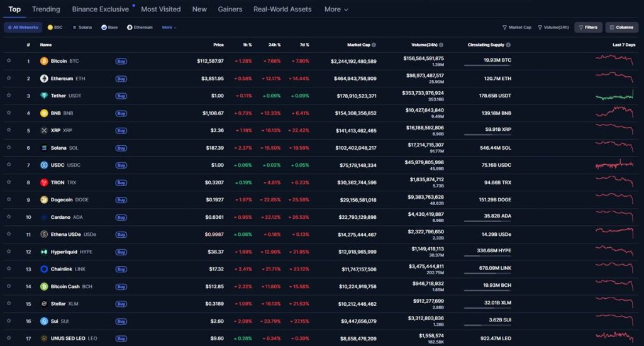Expand the More networks dropdown
The width and height of the screenshot is (644, 346).
(169, 28)
